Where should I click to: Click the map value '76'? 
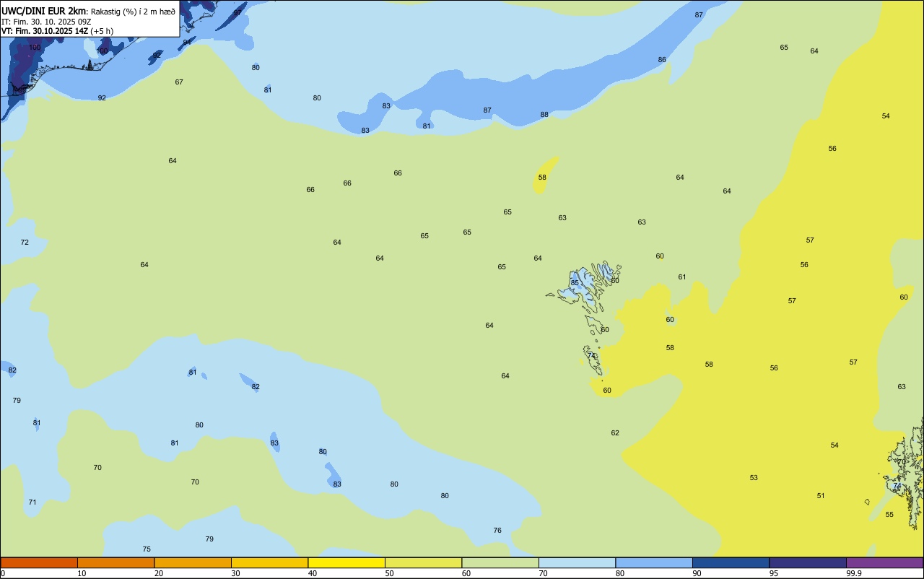[x=497, y=531]
